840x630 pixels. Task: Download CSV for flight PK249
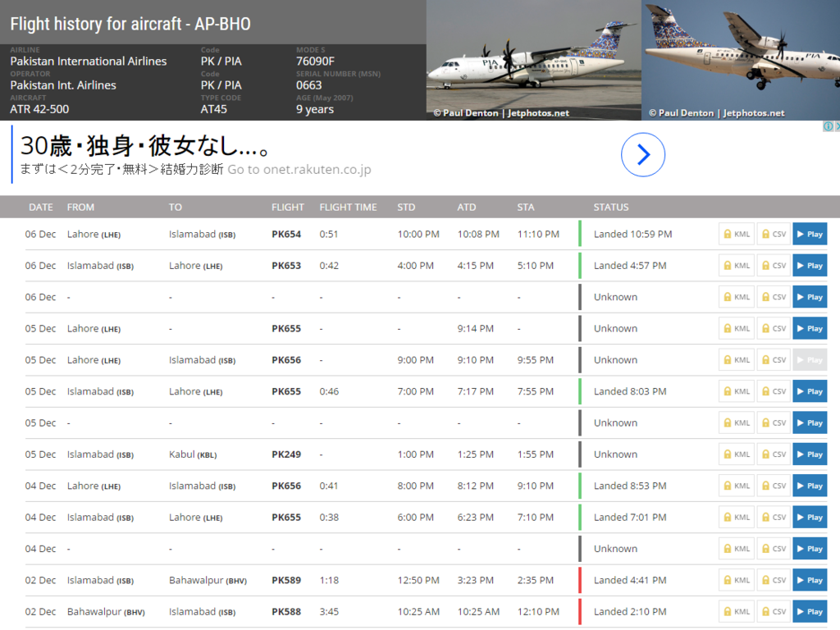774,454
